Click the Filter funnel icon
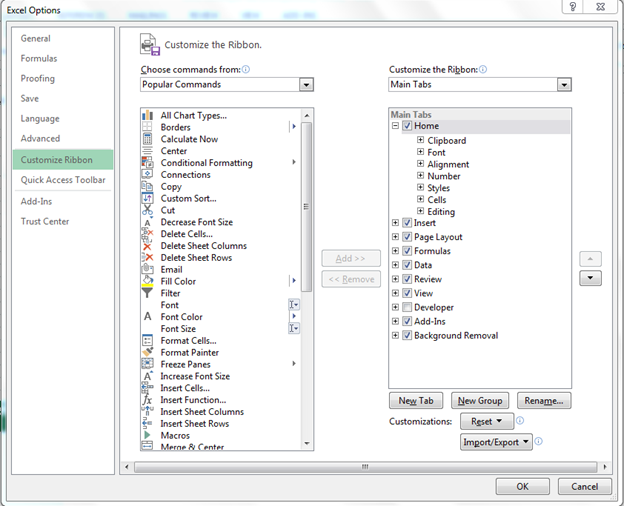624x506 pixels. point(147,293)
